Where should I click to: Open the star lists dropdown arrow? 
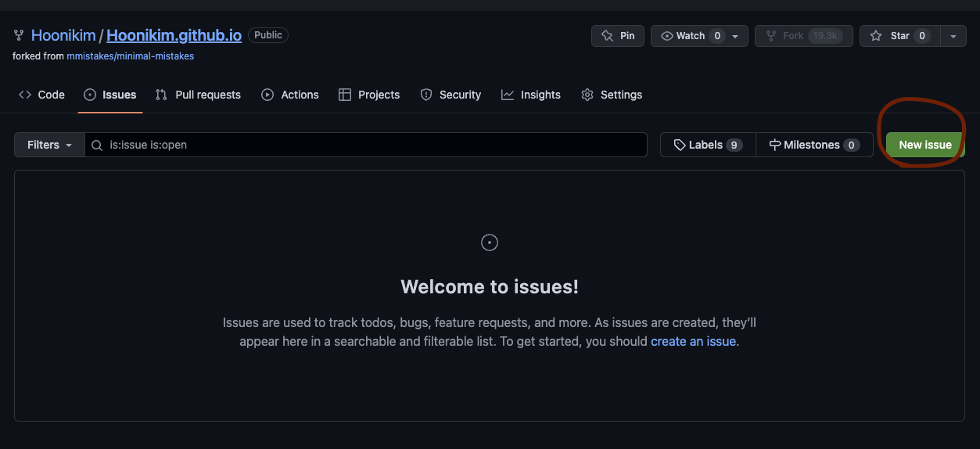(x=953, y=36)
